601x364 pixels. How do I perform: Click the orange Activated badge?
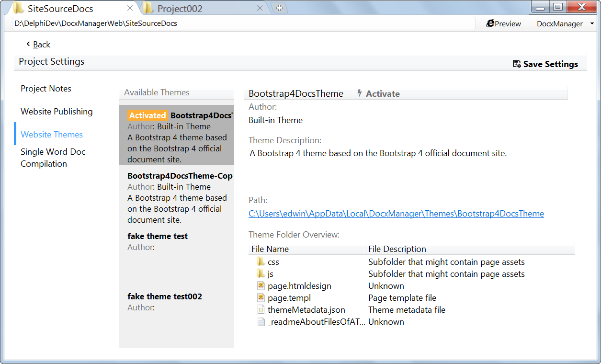click(x=147, y=115)
